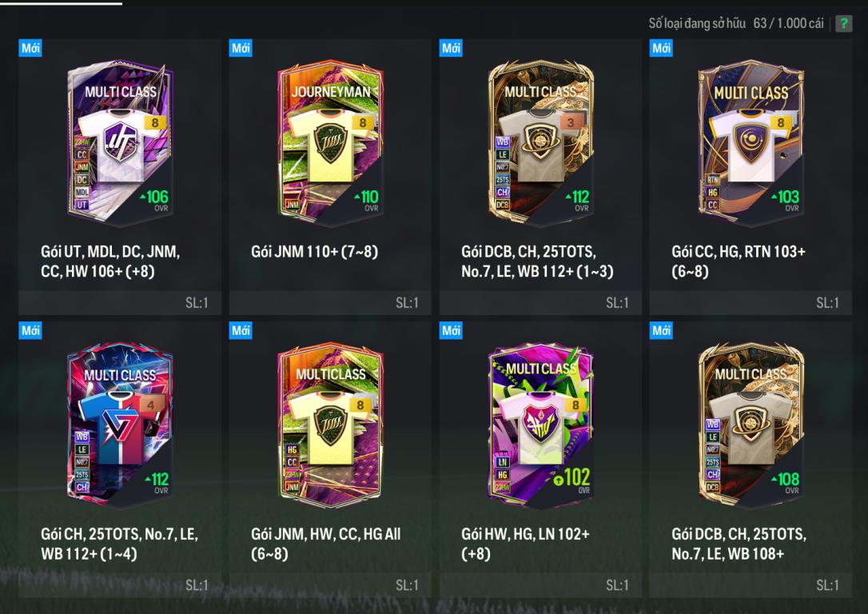Viewport: 868px width, 614px height.
Task: Open 'Gói CC, HG, RTN 103+ (6~8)' title
Action: tap(739, 261)
